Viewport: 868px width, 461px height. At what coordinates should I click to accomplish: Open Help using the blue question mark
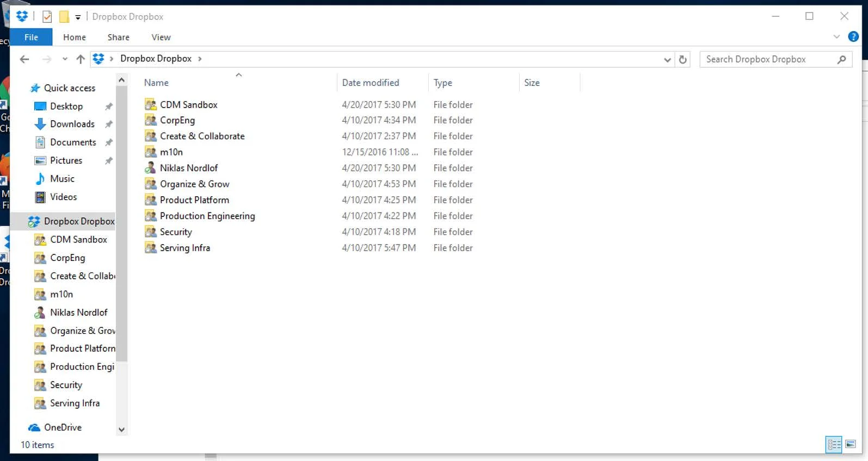pyautogui.click(x=853, y=37)
